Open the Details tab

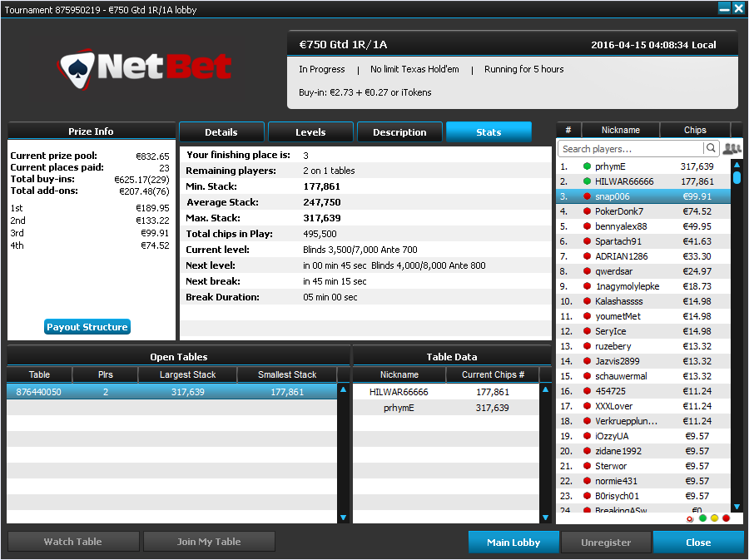pos(221,132)
